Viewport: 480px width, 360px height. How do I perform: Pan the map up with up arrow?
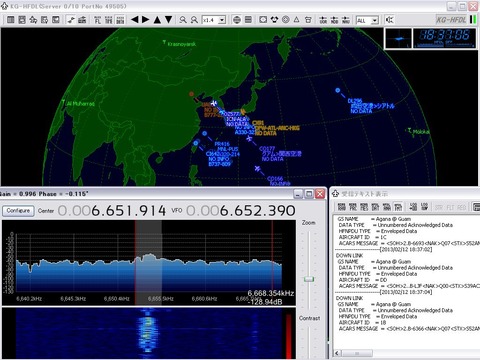(157, 20)
